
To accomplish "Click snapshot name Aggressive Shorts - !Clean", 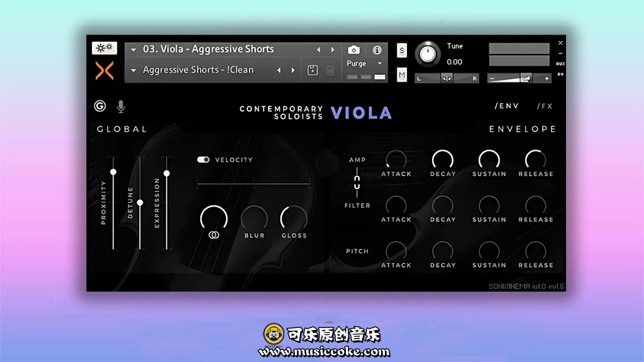I will click(198, 70).
